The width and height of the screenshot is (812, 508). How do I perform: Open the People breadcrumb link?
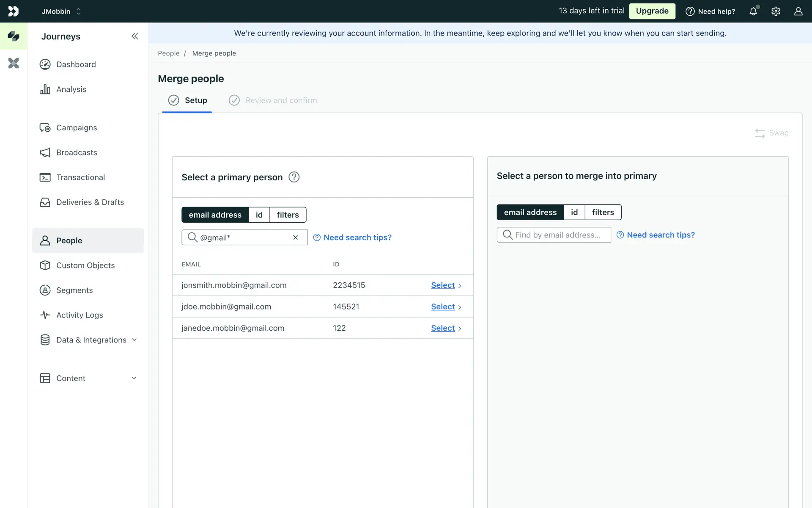click(168, 53)
